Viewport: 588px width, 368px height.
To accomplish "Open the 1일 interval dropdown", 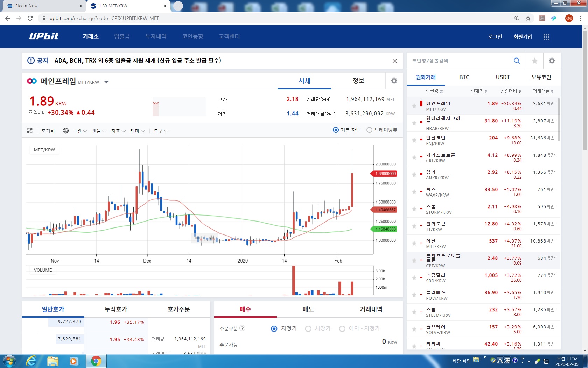I will pos(80,131).
